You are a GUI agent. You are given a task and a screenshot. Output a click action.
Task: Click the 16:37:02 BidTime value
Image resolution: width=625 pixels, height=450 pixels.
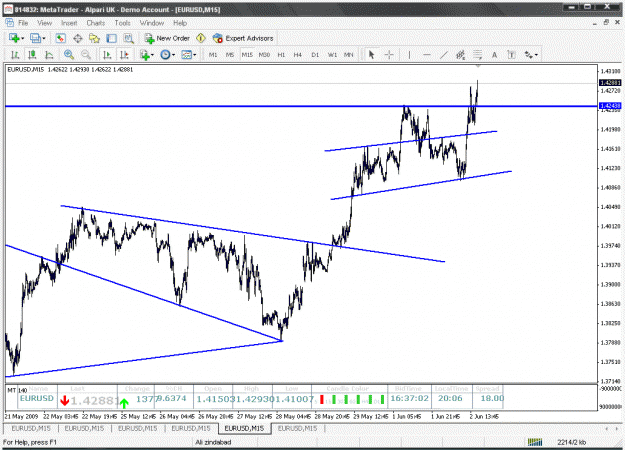[409, 398]
